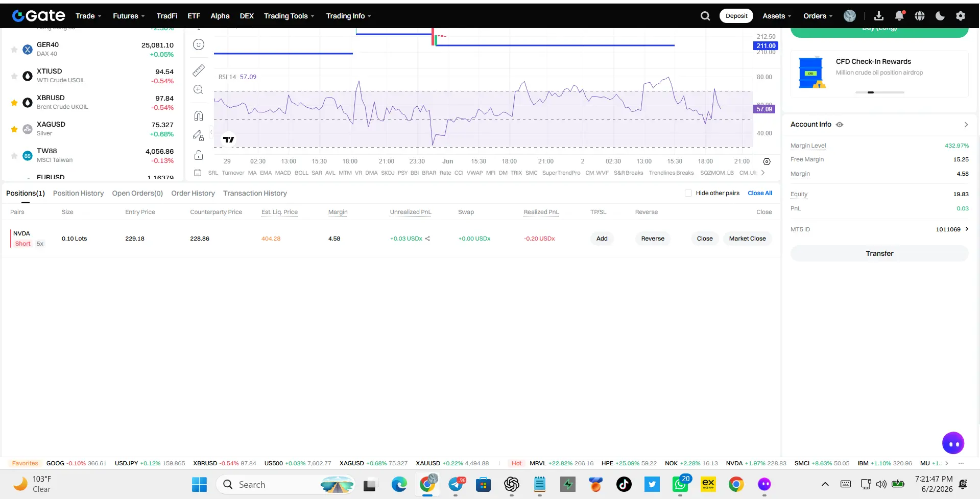980x499 pixels.
Task: Switch to dark mode moon icon
Action: pos(940,16)
